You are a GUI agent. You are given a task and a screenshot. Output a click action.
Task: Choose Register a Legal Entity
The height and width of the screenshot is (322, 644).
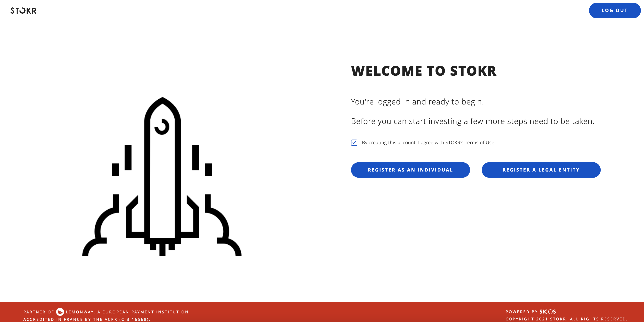(x=541, y=170)
